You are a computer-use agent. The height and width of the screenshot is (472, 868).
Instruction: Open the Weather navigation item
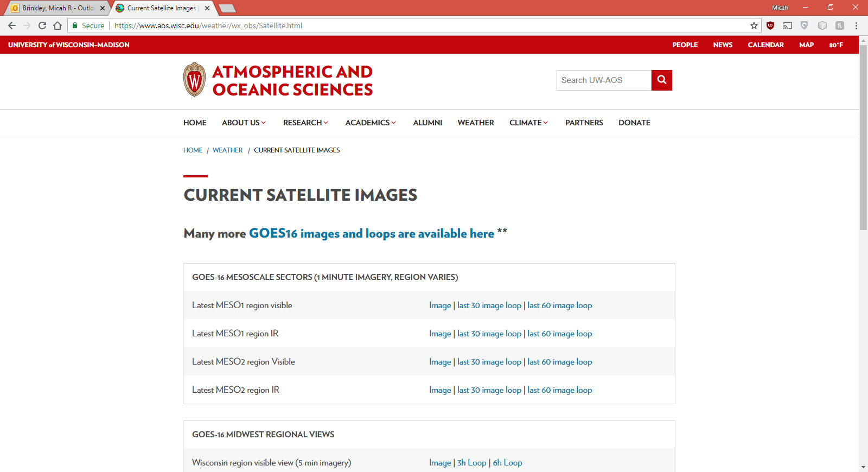click(x=476, y=123)
